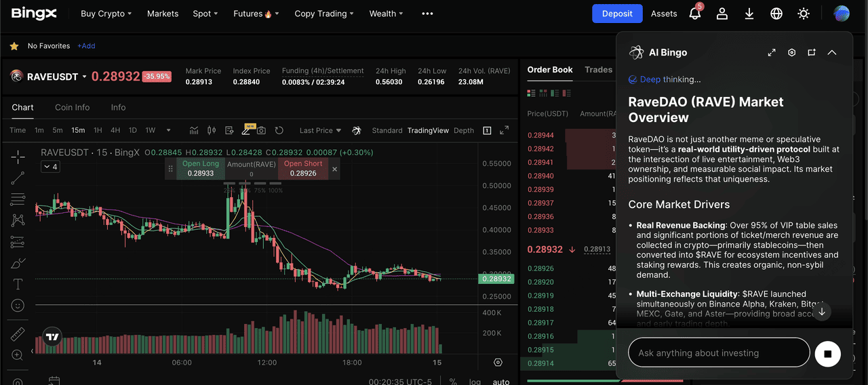Switch to the Trades tab
This screenshot has height=385, width=868.
(598, 70)
